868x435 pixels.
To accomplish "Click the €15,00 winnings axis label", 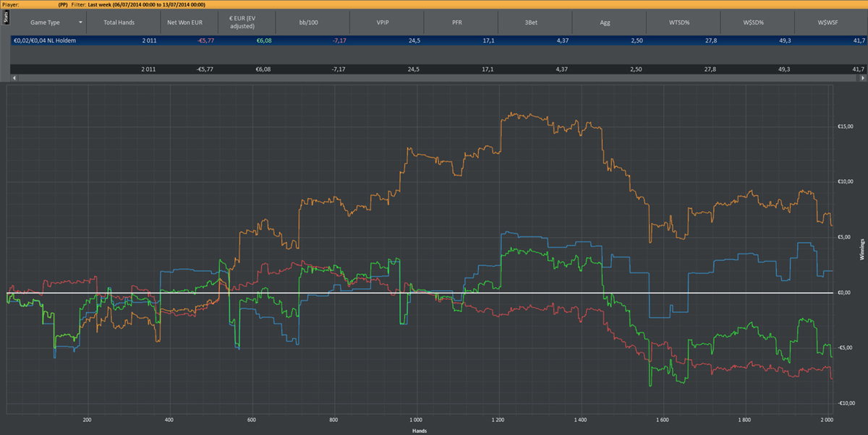I will click(x=846, y=126).
